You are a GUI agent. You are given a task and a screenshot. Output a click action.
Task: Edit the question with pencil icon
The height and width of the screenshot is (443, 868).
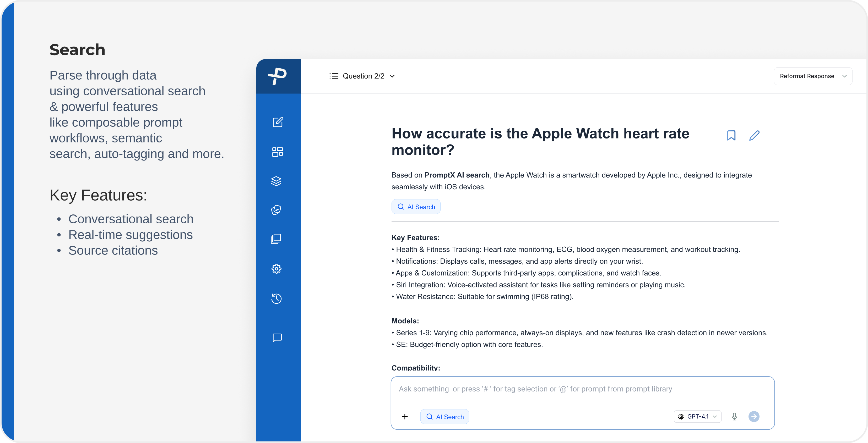[754, 135]
